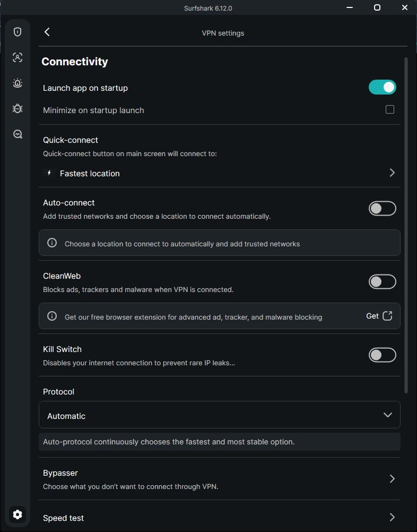Click the external link icon beside Get
Screen dimensions: 417x532
pos(387,316)
